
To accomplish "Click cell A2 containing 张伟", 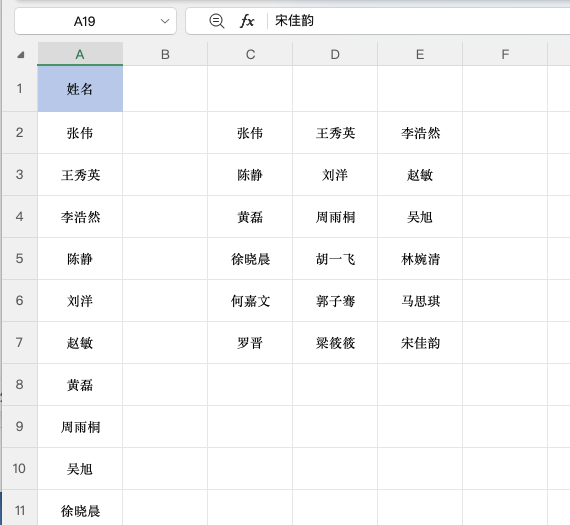I will [80, 133].
